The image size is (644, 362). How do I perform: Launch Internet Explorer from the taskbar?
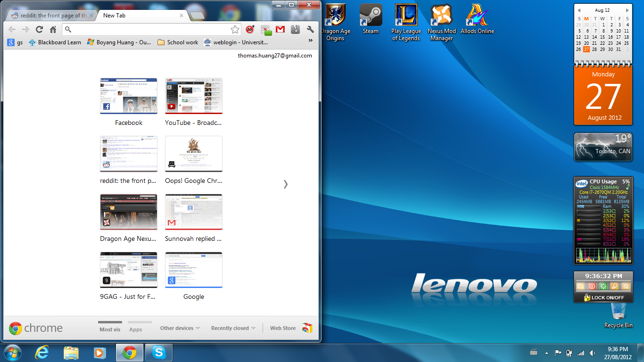(42, 353)
